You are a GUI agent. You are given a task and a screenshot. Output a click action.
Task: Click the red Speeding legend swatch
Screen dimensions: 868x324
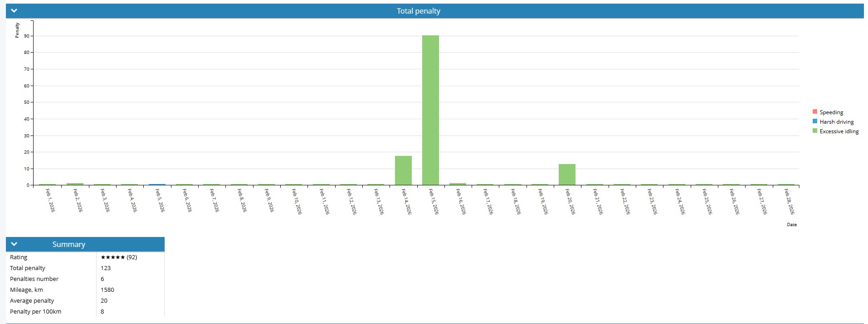click(815, 112)
